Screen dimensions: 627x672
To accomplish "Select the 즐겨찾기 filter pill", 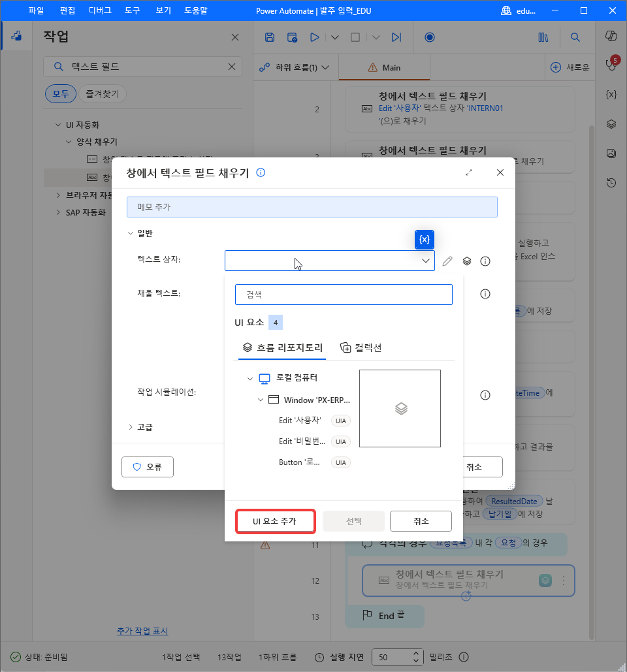I will click(x=103, y=94).
